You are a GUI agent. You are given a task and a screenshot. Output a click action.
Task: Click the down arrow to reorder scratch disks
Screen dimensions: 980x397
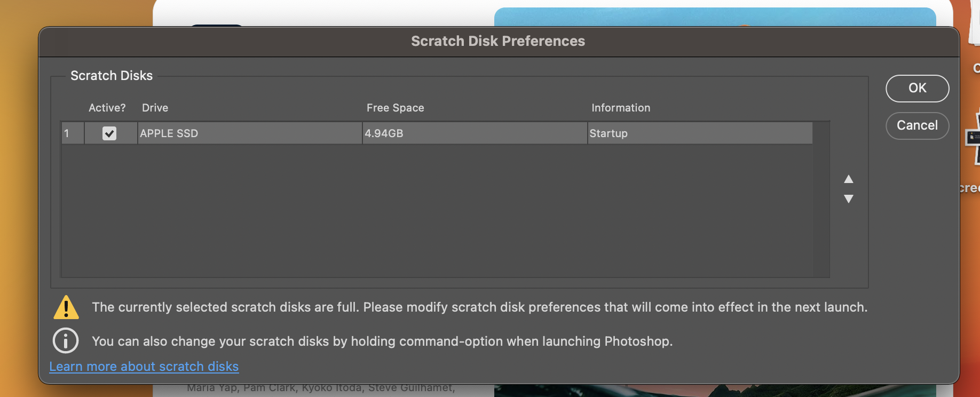[849, 199]
